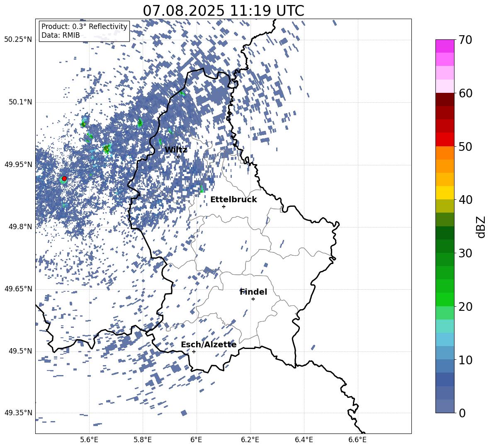Click the colorbar tick label 20
This screenshot has height=448, width=491.
pyautogui.click(x=465, y=307)
